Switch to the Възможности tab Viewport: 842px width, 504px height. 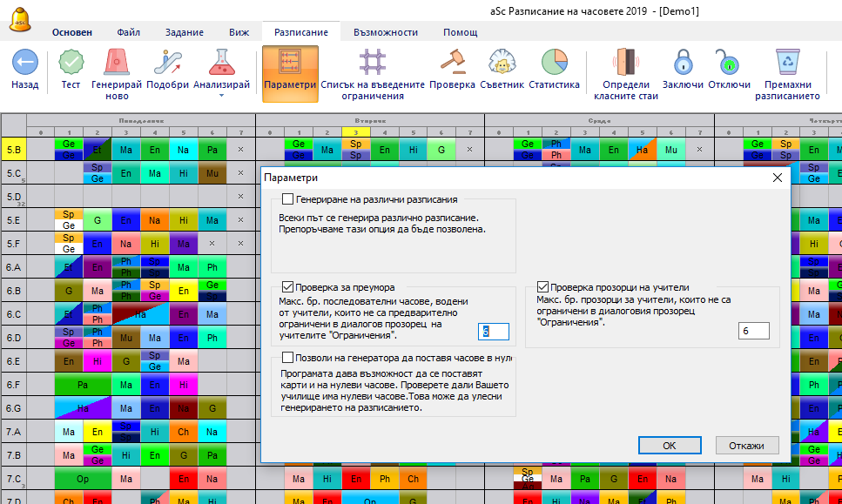click(x=385, y=32)
